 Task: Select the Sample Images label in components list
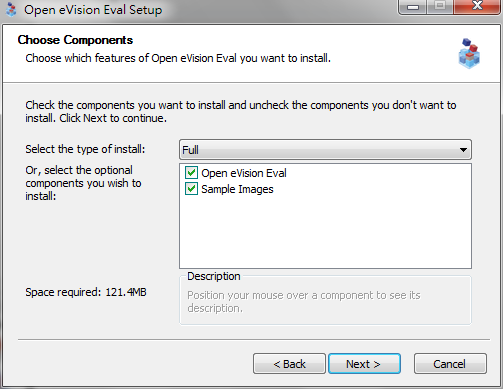[237, 189]
